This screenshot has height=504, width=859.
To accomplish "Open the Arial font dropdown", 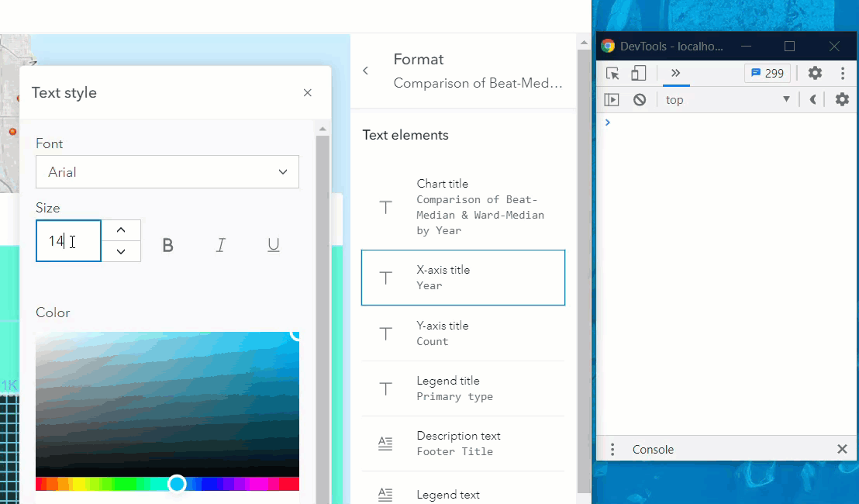I will (167, 172).
